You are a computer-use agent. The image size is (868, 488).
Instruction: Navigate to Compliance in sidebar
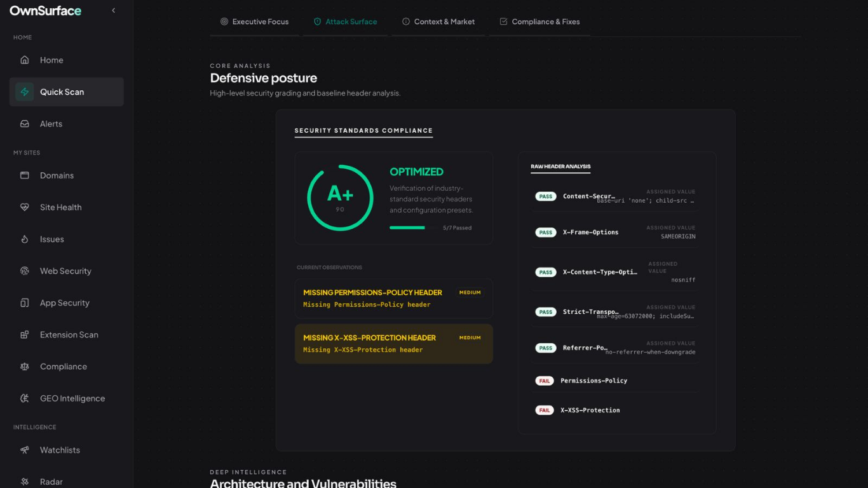(66, 366)
